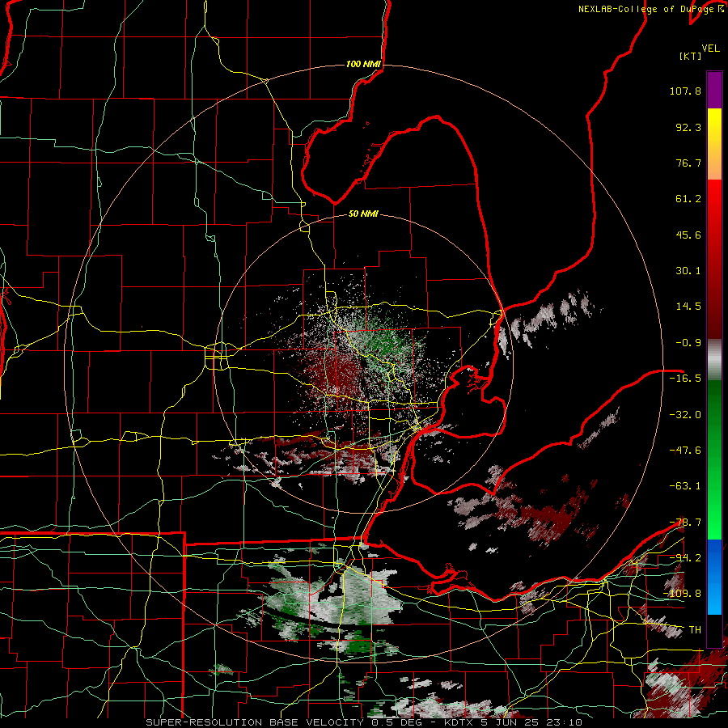The width and height of the screenshot is (728, 728).
Task: Click the [KT] units label
Action: [691, 56]
